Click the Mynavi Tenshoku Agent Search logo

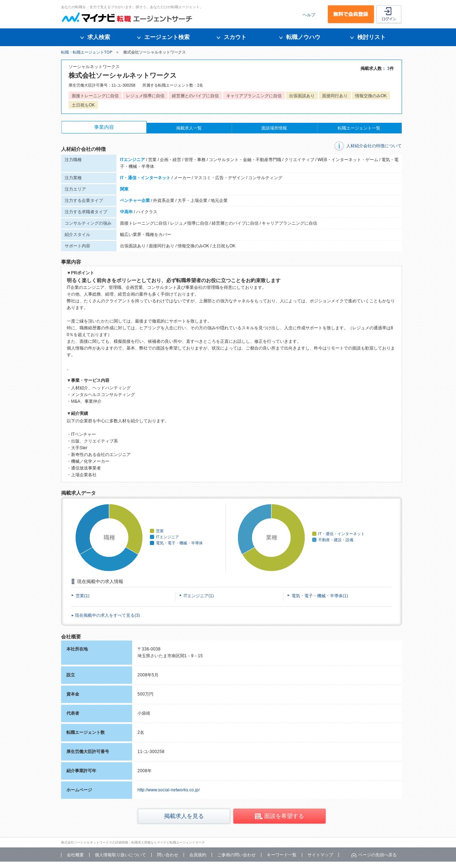[127, 17]
